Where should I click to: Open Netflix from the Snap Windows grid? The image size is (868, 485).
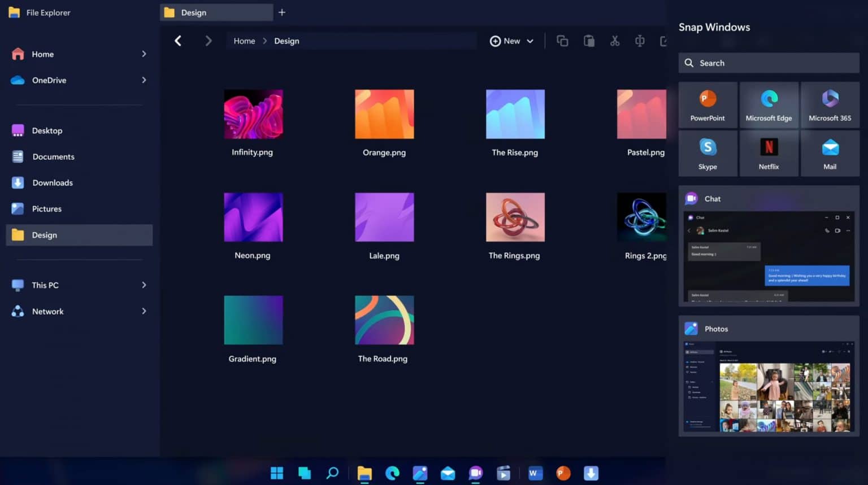(x=769, y=153)
